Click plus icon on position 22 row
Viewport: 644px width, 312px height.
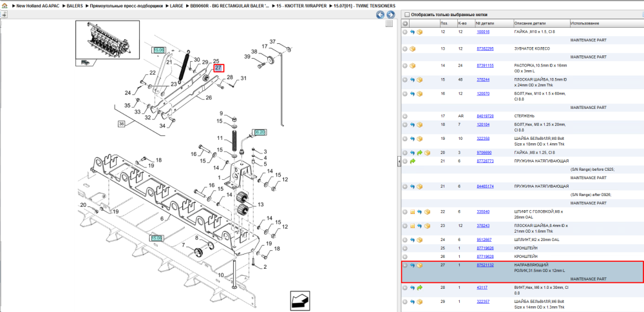[405, 211]
